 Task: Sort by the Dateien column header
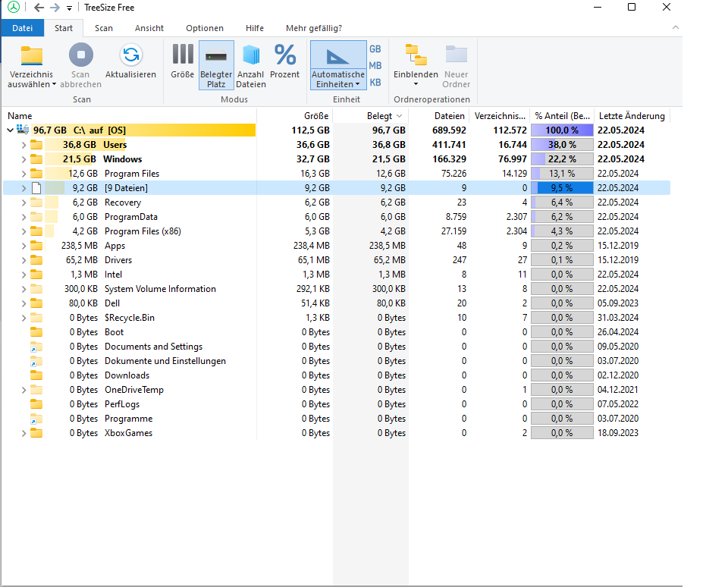click(x=439, y=115)
